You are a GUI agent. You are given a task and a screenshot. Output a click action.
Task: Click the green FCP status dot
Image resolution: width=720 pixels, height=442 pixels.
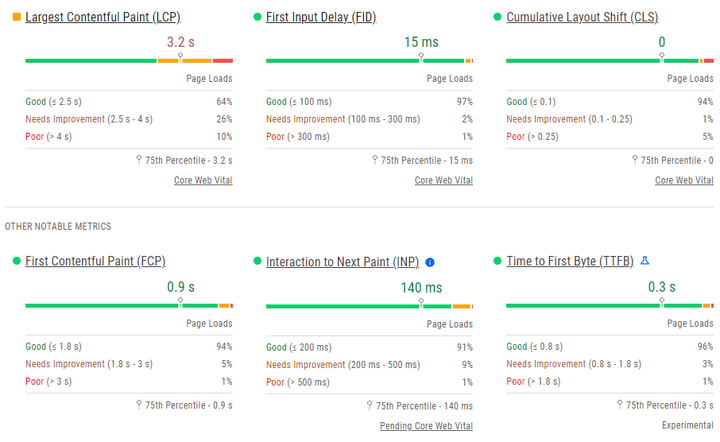tap(17, 261)
